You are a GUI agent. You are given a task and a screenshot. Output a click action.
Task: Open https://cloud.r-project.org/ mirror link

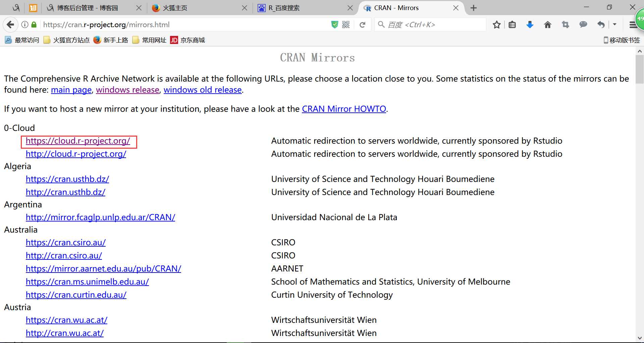pos(78,141)
